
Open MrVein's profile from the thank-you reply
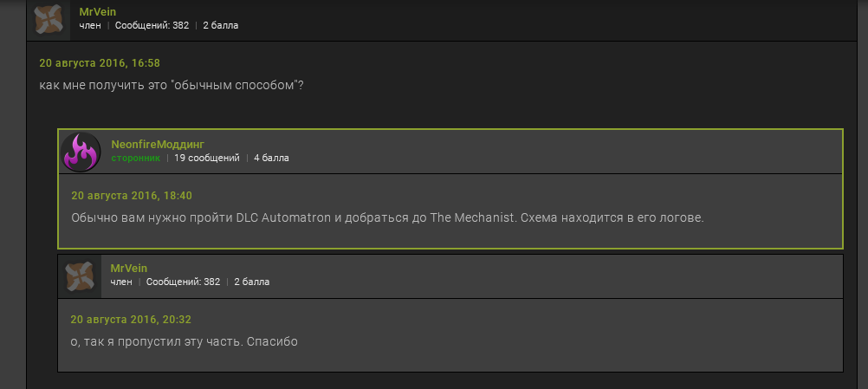point(129,269)
